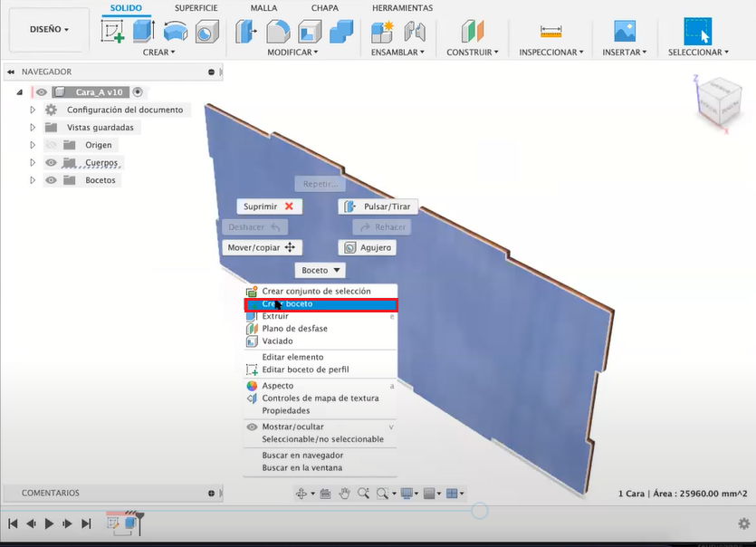This screenshot has height=547, width=756.
Task: Click the Measure ruler icon in INSPECCIONAR
Action: (x=551, y=32)
